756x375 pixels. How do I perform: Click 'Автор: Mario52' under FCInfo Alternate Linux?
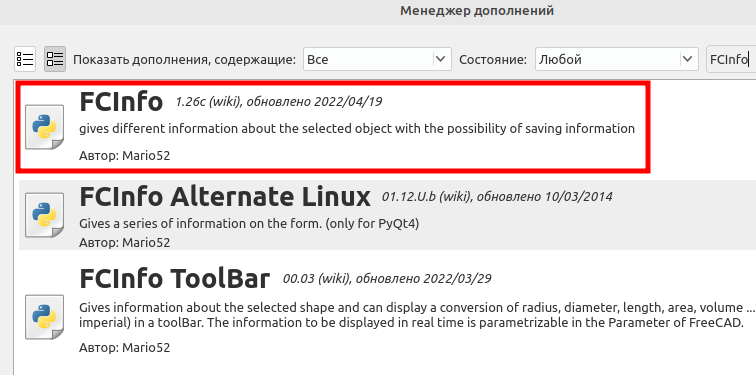125,242
